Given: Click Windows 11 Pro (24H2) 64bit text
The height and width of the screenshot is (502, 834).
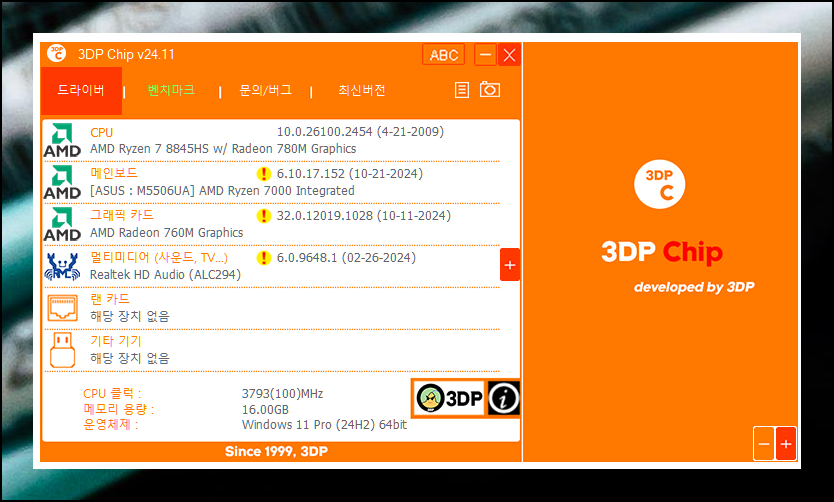Looking at the screenshot, I should pos(324,425).
